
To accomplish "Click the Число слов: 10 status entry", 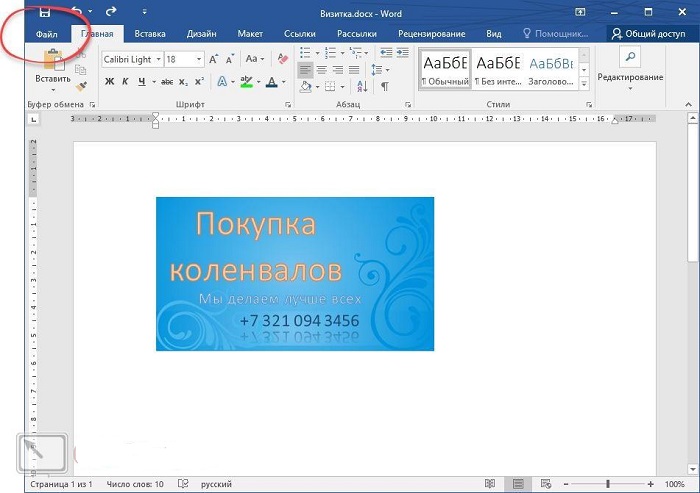I will pos(135,485).
